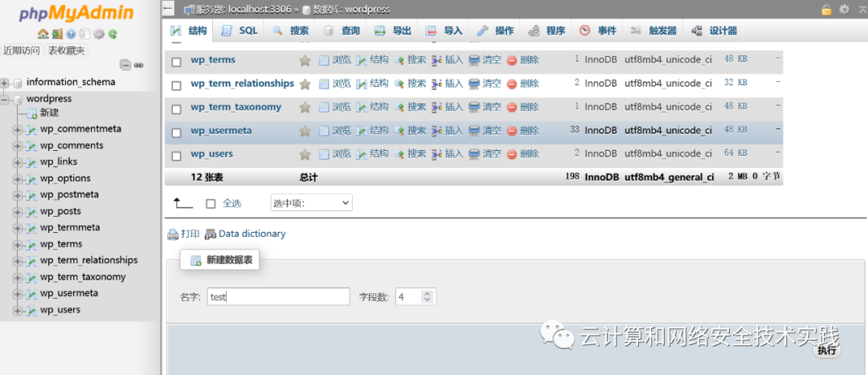Open the SQL tab
This screenshot has height=375, width=868.
[240, 31]
